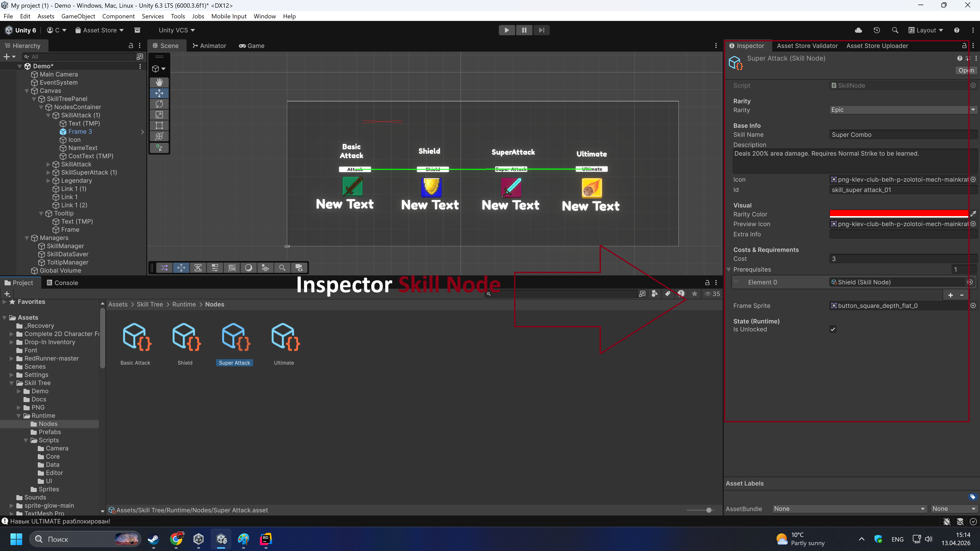Switch to the Animator tab

coord(209,46)
